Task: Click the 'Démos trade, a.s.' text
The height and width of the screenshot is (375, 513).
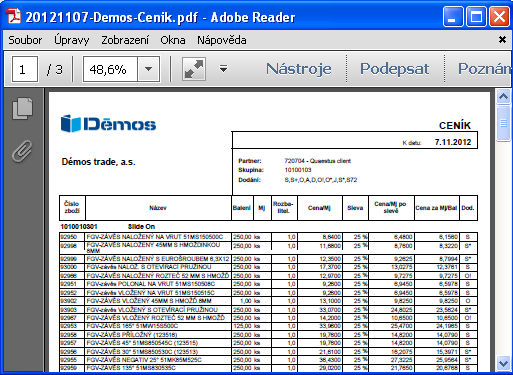Action: (98, 162)
